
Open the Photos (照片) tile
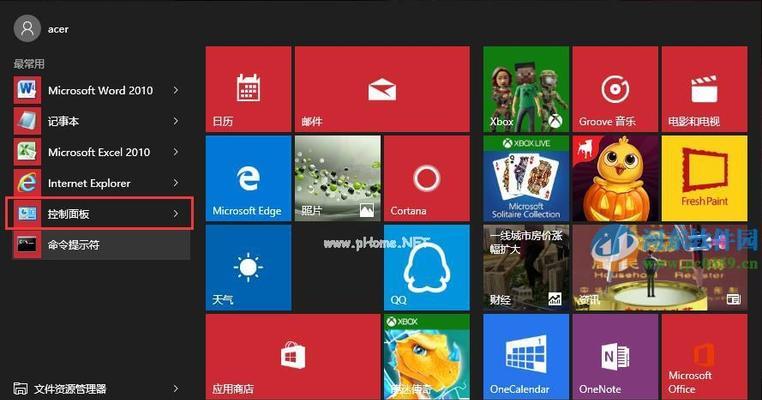[x=338, y=178]
